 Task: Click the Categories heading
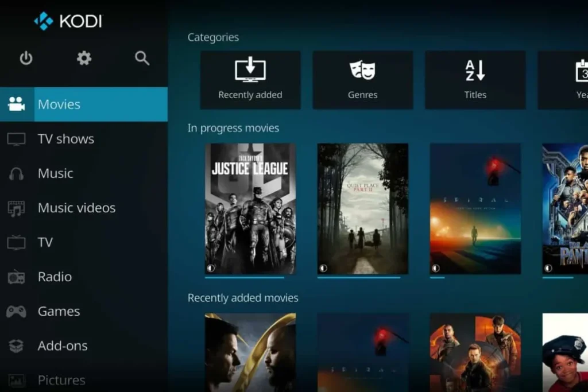coord(213,37)
